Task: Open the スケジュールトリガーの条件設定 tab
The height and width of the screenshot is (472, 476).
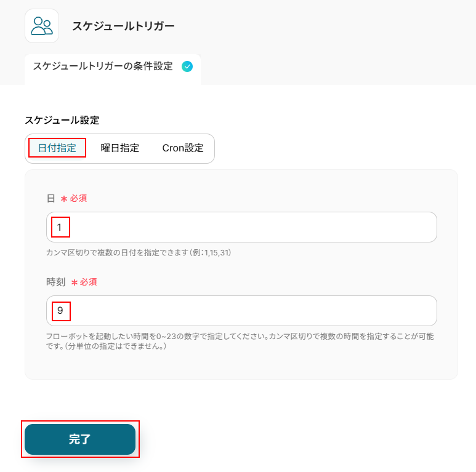Action: tap(103, 66)
